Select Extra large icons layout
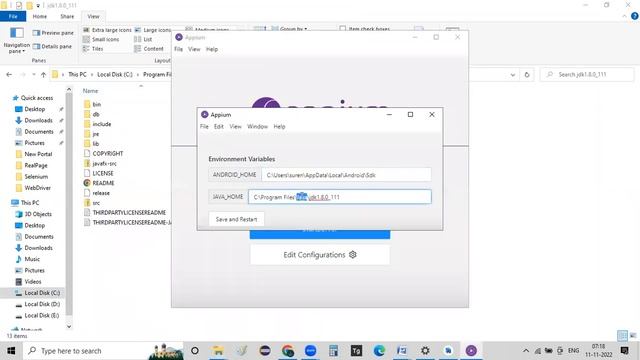Viewport: 640px width, 360px height. 107,30
